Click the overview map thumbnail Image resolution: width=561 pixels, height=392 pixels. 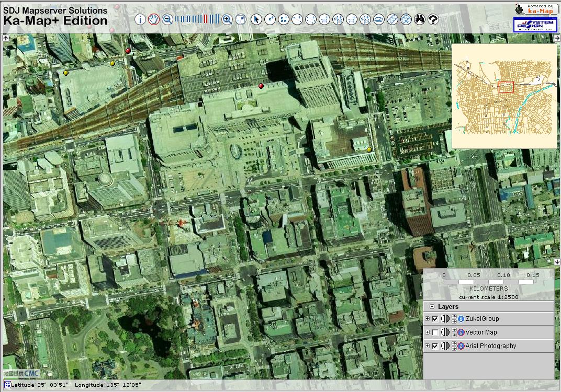pyautogui.click(x=503, y=97)
